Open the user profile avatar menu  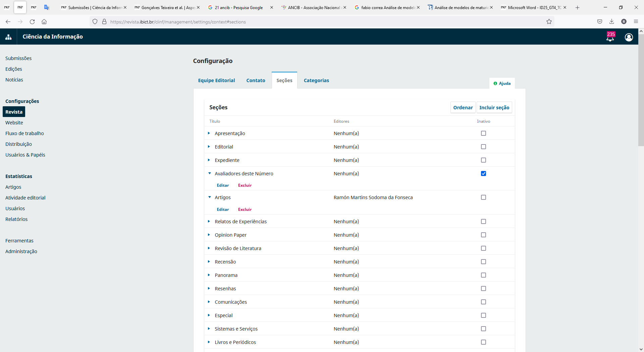[629, 37]
